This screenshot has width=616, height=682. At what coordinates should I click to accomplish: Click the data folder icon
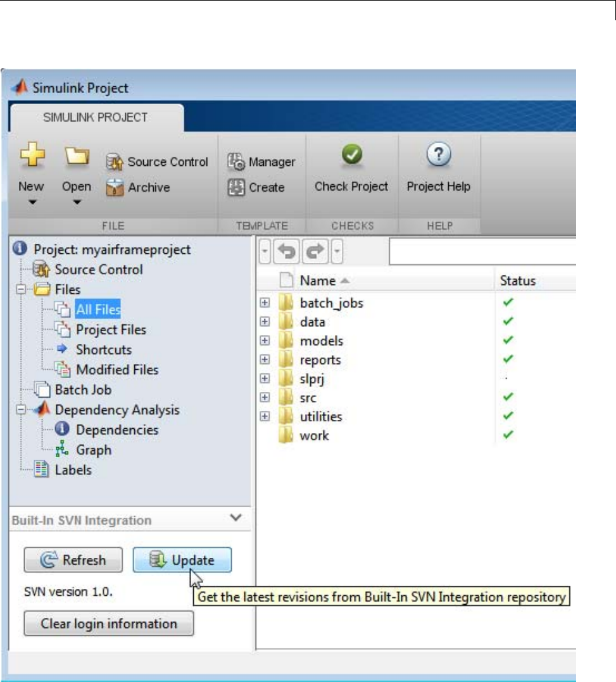tap(286, 322)
